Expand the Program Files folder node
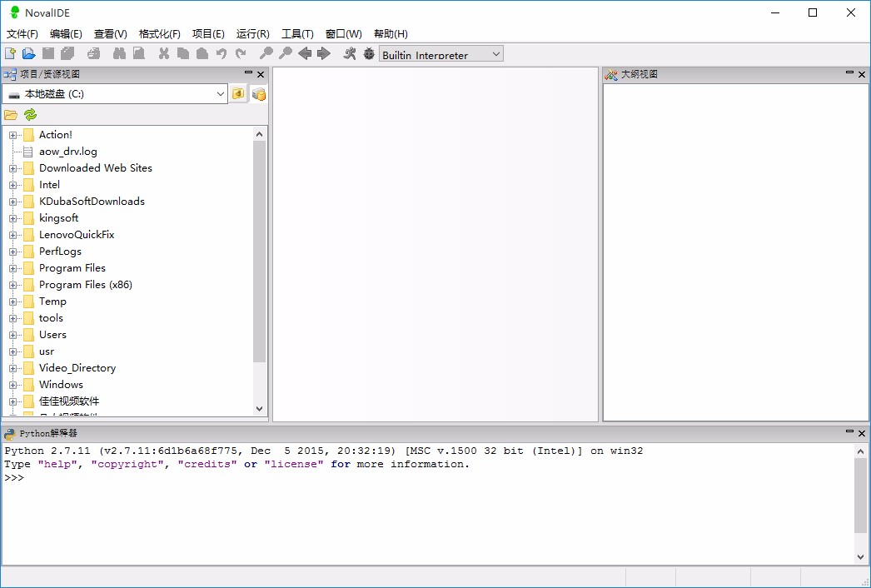Image resolution: width=871 pixels, height=588 pixels. pyautogui.click(x=13, y=268)
